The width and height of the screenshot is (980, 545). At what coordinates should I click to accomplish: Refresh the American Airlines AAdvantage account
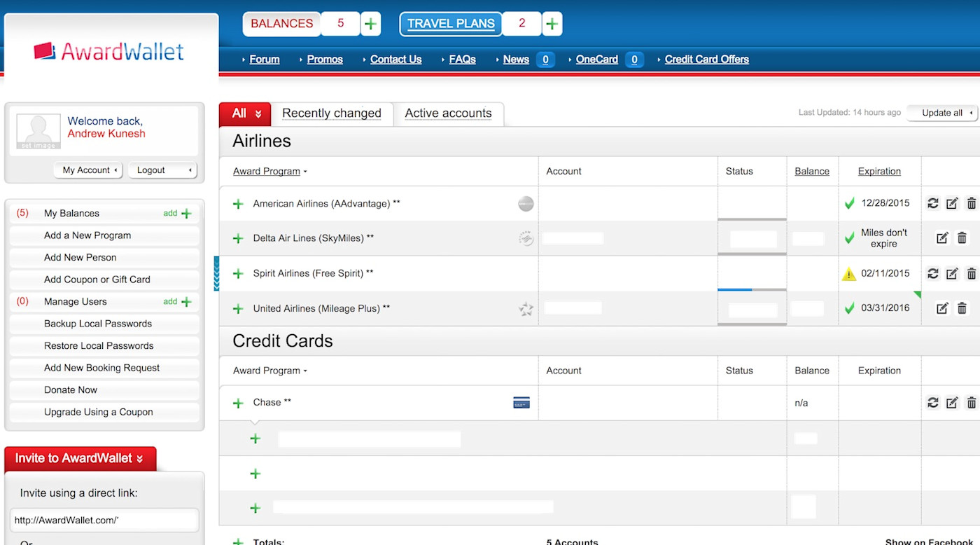932,204
